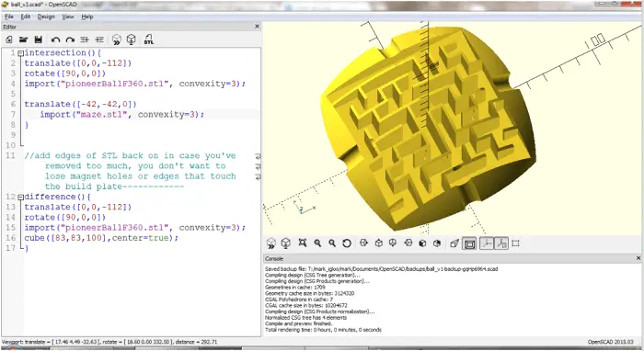Switch to Right view
This screenshot has width=644, height=351.
click(363, 243)
